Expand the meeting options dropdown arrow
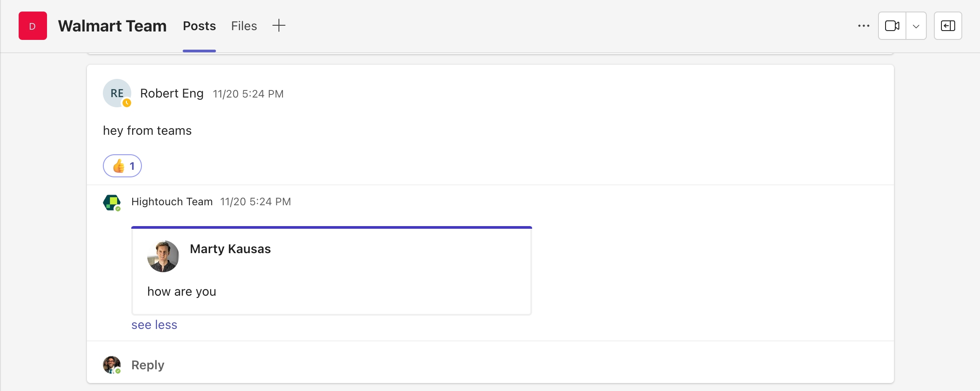The image size is (980, 391). click(916, 26)
